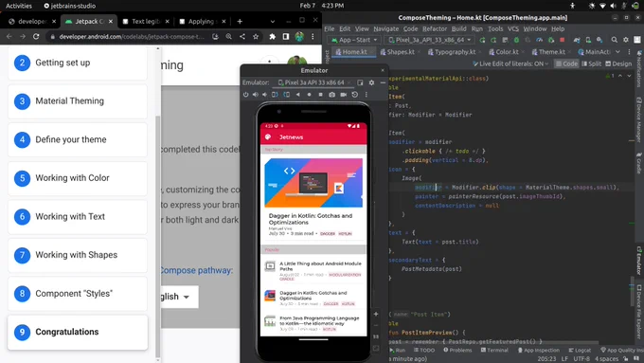Open new Chrome tab with plus

point(240,22)
